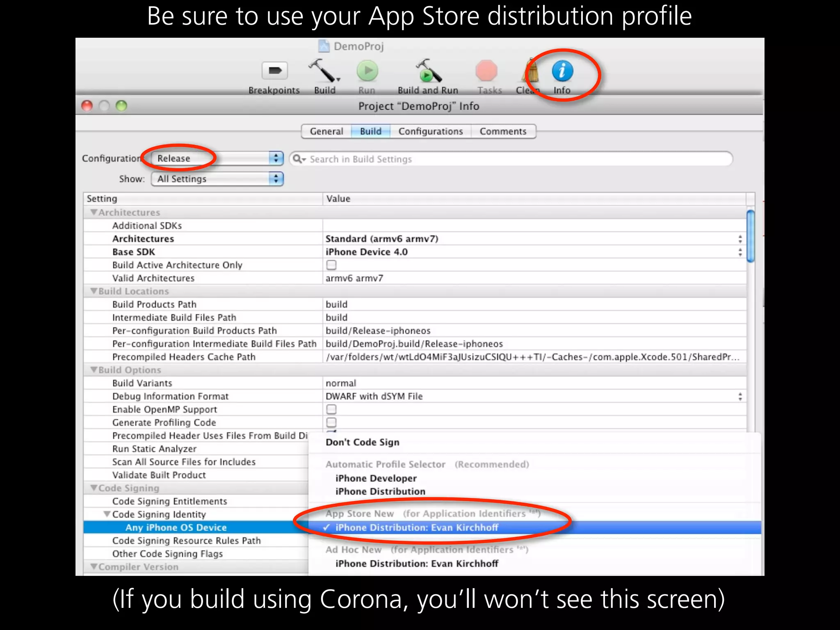The height and width of the screenshot is (630, 840).
Task: Click the Setting column header
Action: pyautogui.click(x=203, y=199)
